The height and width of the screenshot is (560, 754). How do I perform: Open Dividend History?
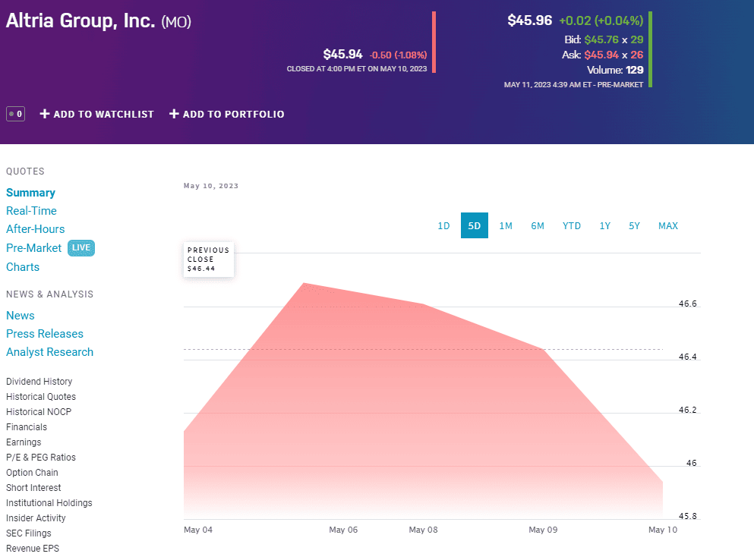(39, 382)
